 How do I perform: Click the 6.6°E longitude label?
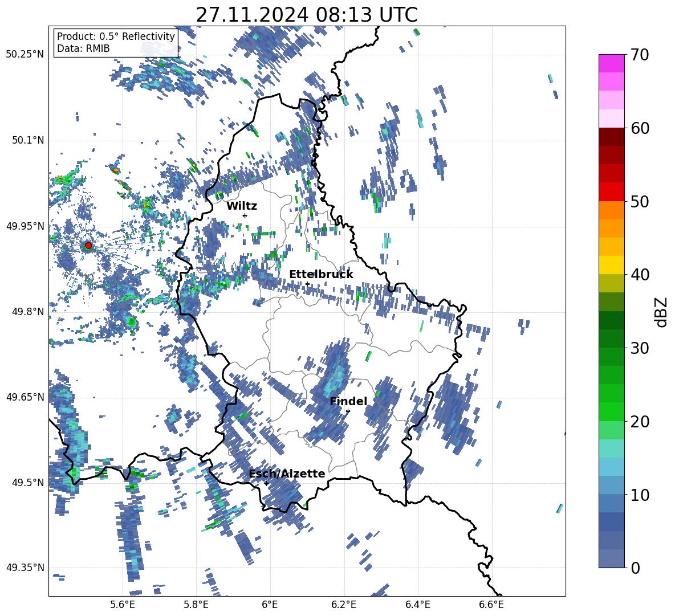[x=491, y=605]
